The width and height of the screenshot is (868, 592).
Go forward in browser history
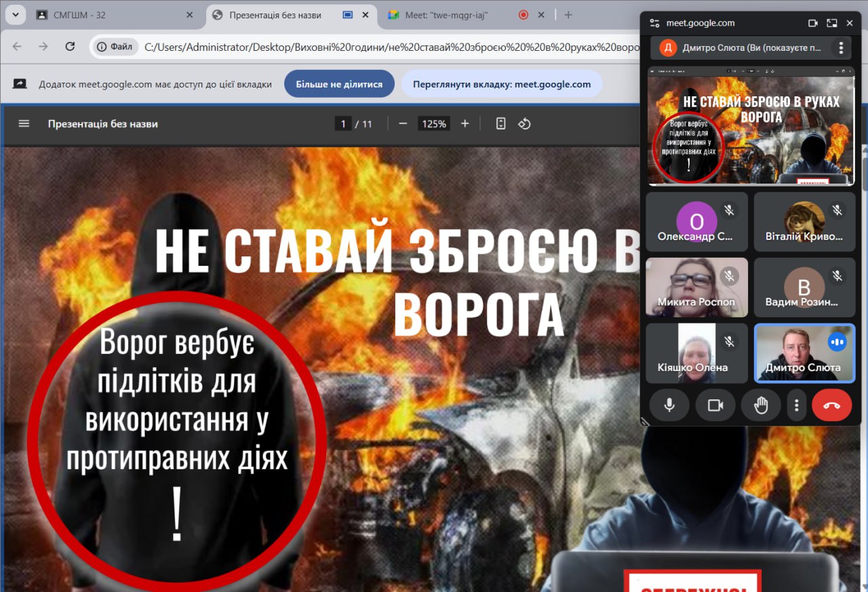[43, 46]
